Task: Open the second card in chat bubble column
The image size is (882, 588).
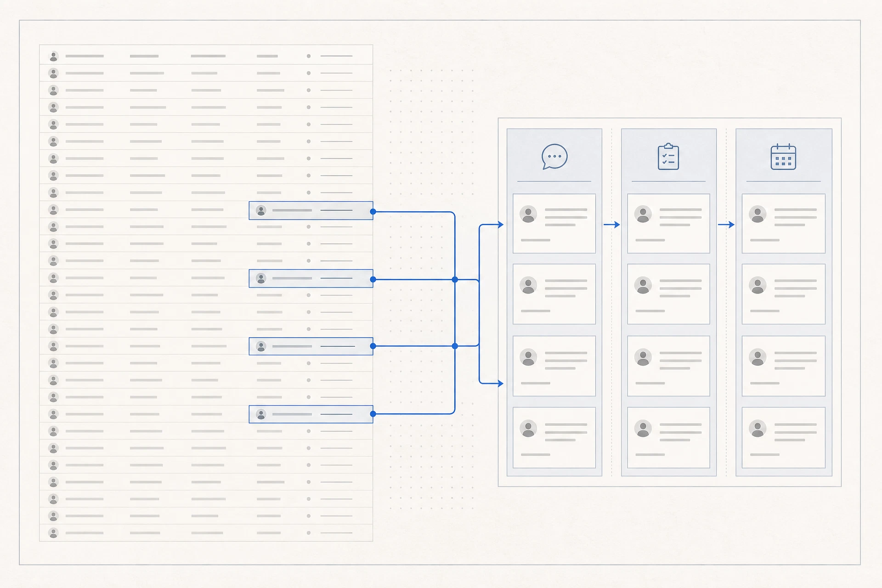Action: (x=554, y=294)
